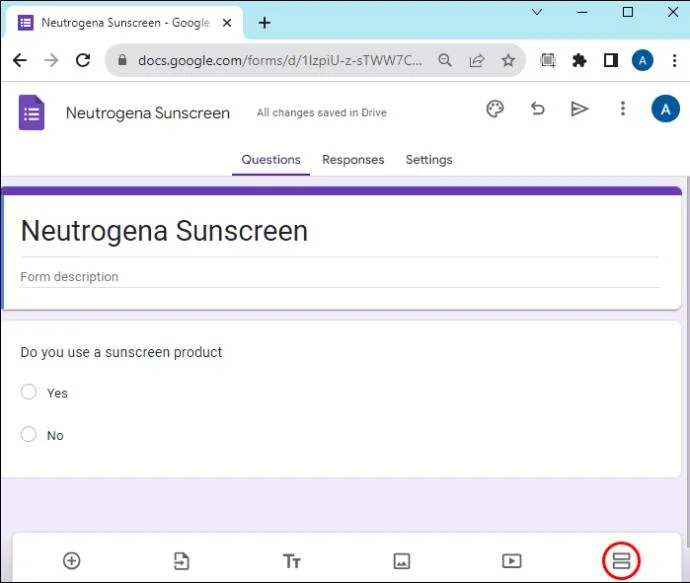Add a new question with plus icon
The height and width of the screenshot is (583, 690).
coord(71,561)
